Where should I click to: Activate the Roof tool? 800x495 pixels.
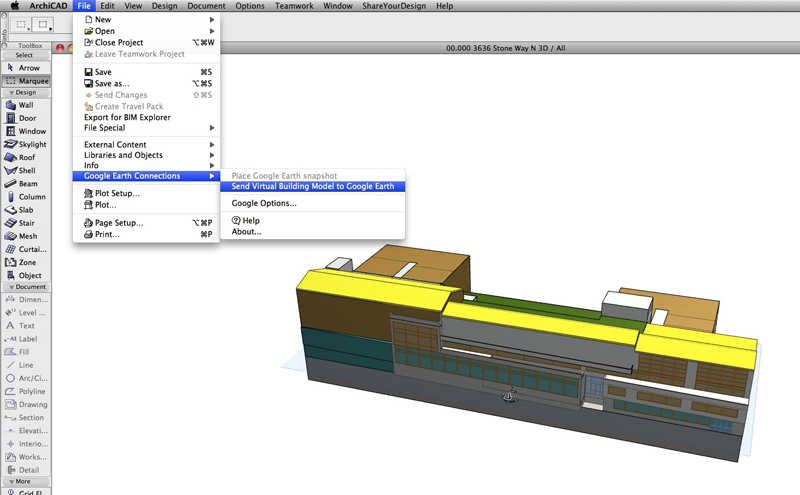(x=26, y=157)
